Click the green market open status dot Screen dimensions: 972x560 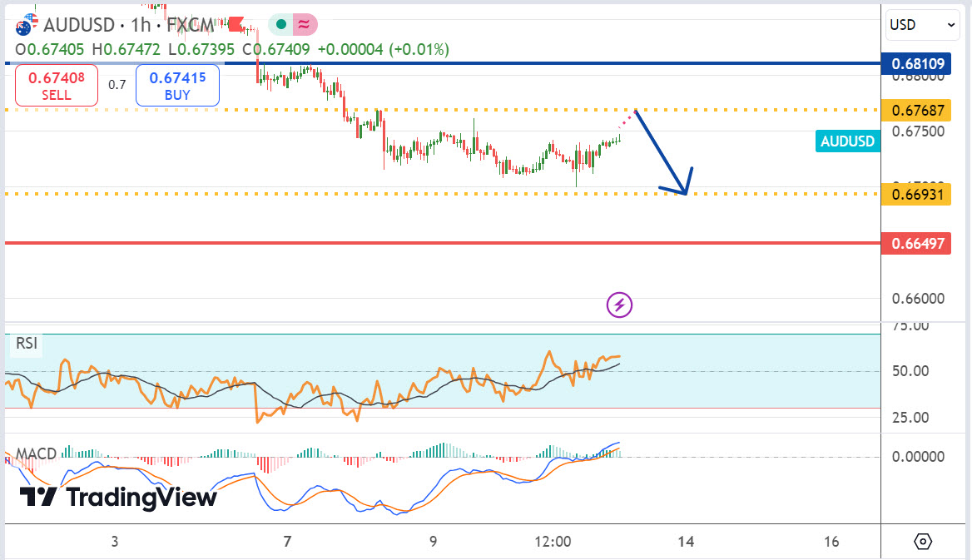click(x=282, y=25)
